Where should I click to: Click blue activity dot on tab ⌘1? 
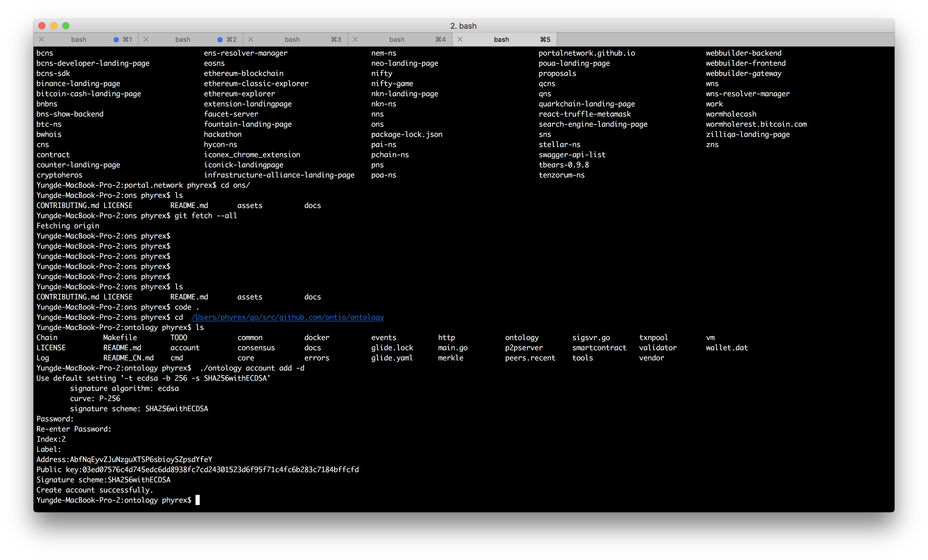click(x=116, y=39)
